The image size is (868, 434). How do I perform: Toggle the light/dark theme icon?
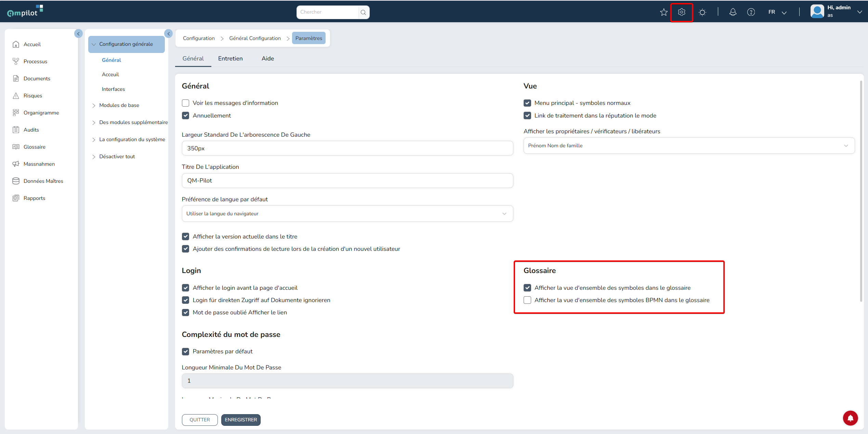pos(702,12)
